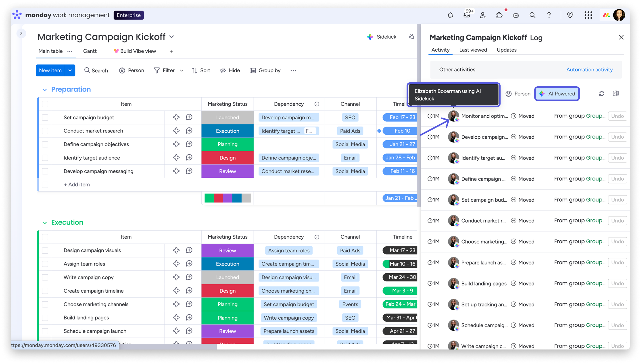
Task: Open the apps marketplace puzzle icon
Action: (499, 15)
